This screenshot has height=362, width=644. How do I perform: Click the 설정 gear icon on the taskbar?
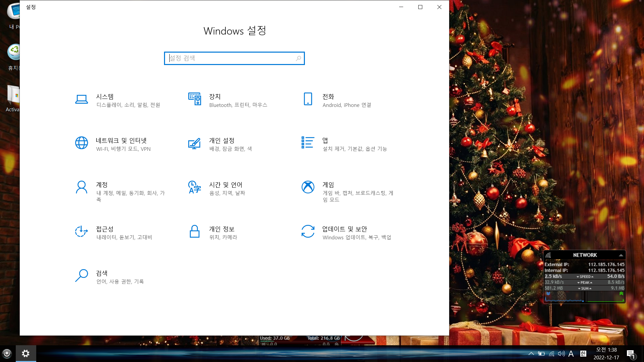26,353
